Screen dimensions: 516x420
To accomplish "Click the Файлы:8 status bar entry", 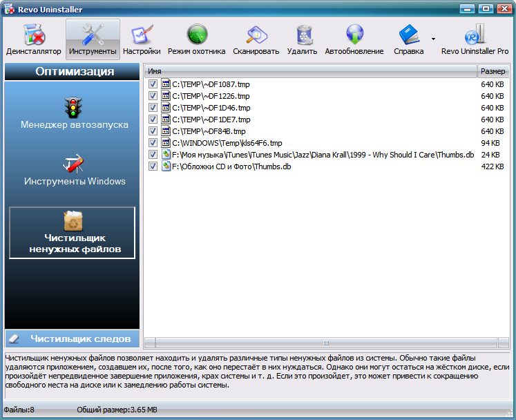I will (x=19, y=410).
